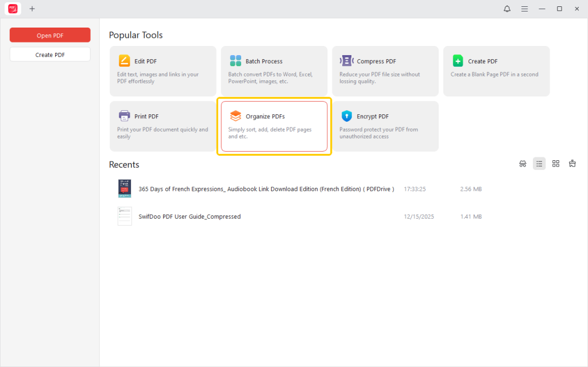The height and width of the screenshot is (367, 588).
Task: Open the Print PDF printer icon
Action: (124, 116)
